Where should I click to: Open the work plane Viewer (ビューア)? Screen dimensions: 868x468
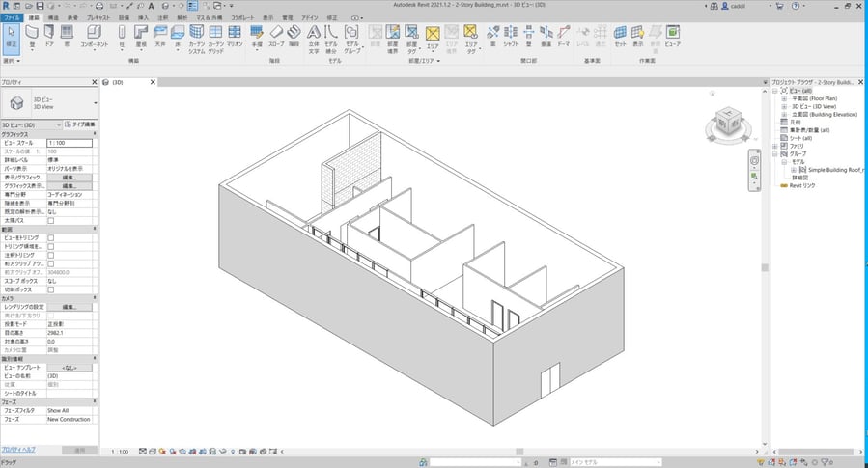pos(673,37)
